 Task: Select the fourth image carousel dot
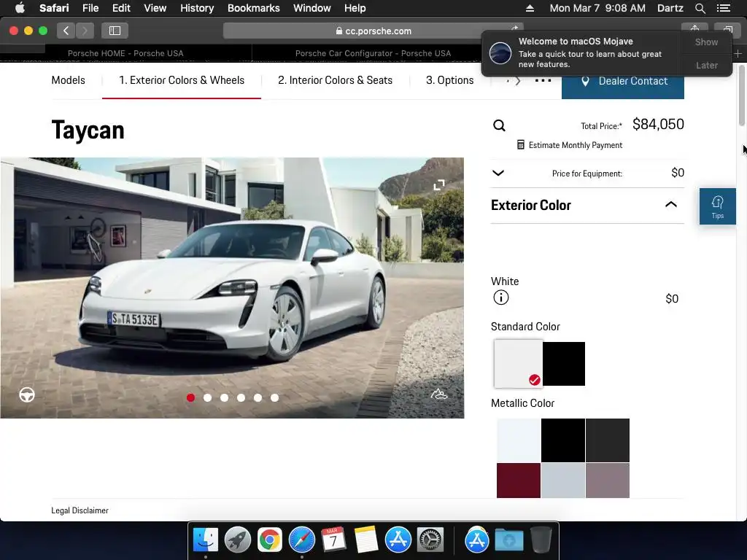(241, 397)
